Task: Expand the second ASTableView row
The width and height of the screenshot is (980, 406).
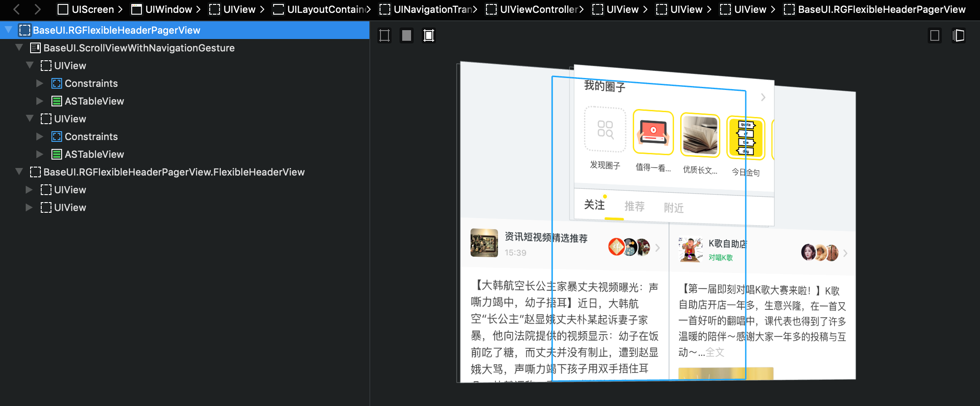Action: click(x=40, y=154)
